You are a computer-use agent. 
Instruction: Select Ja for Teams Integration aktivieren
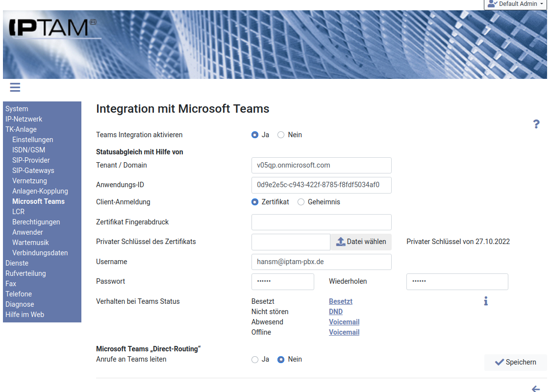coord(255,135)
